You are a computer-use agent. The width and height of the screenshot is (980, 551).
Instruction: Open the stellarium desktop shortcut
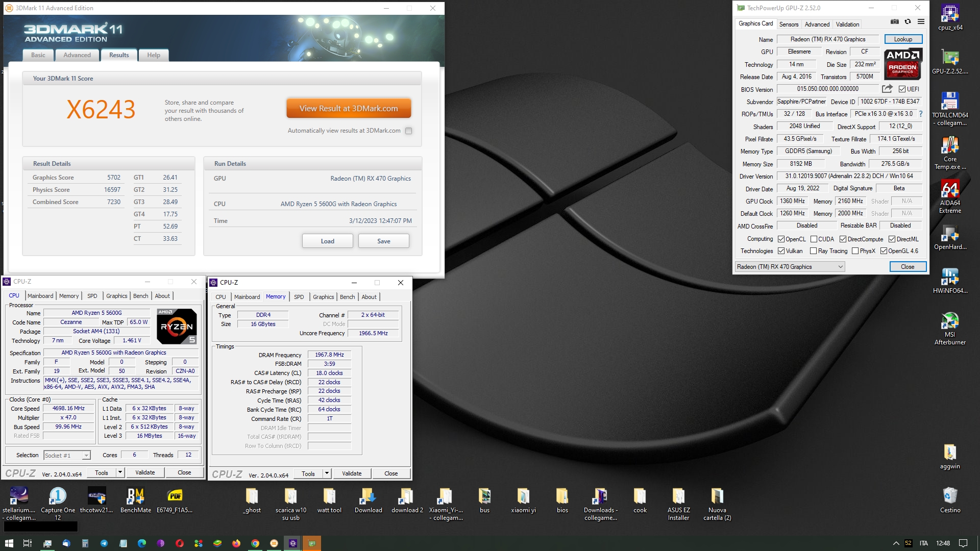click(x=19, y=504)
